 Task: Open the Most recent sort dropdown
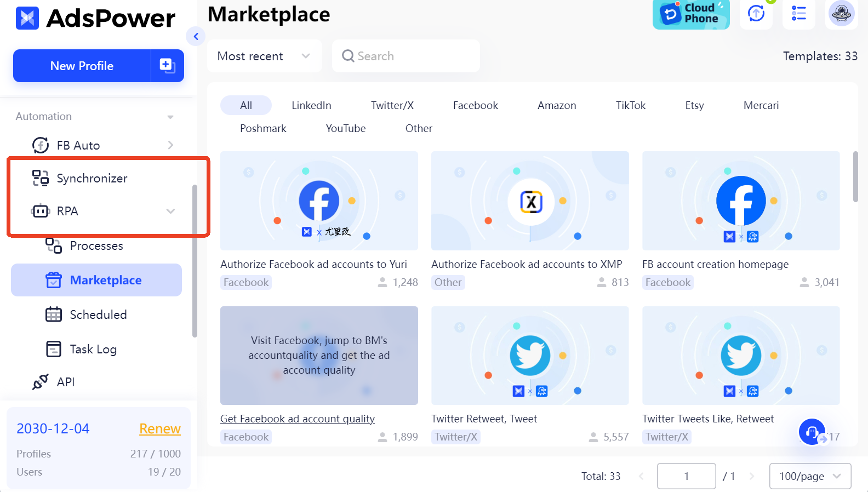click(264, 56)
